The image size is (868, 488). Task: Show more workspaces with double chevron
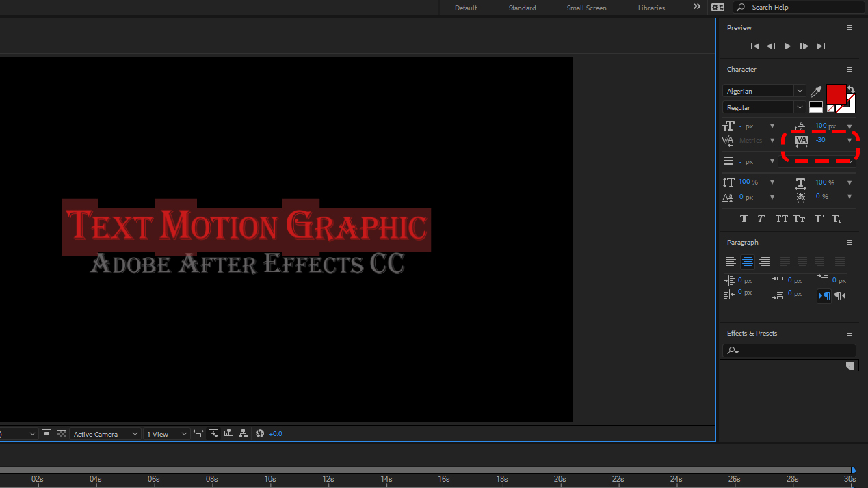(696, 7)
